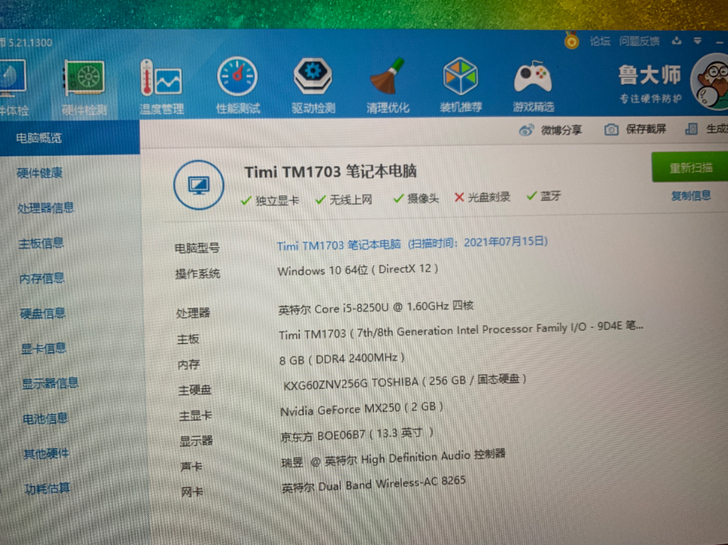The image size is (728, 545).
Task: Click the 独立显卡 check indicator
Action: pos(270,201)
